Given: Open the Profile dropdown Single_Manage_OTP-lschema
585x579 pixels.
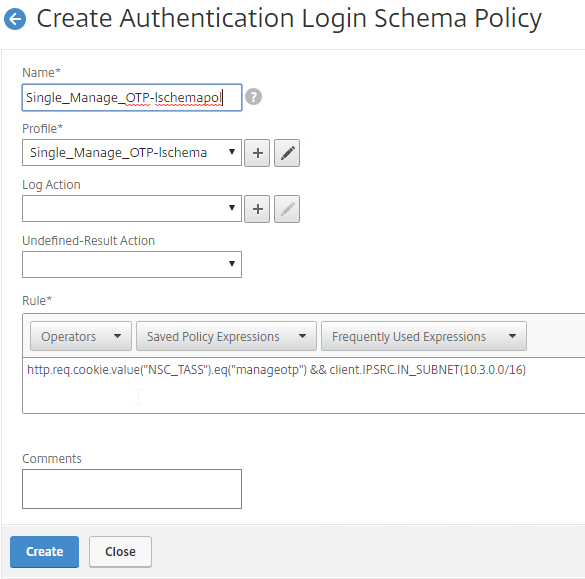Looking at the screenshot, I should tap(132, 153).
